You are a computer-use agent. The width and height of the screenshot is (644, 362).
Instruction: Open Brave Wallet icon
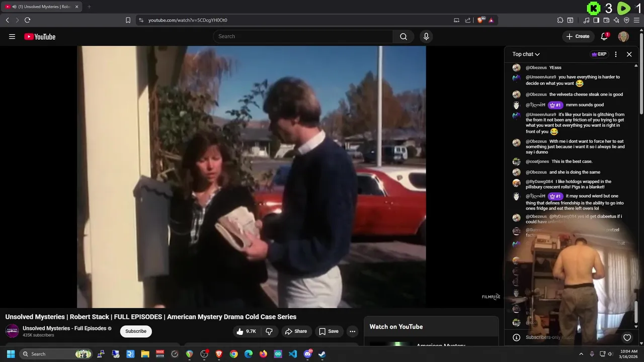[606, 20]
